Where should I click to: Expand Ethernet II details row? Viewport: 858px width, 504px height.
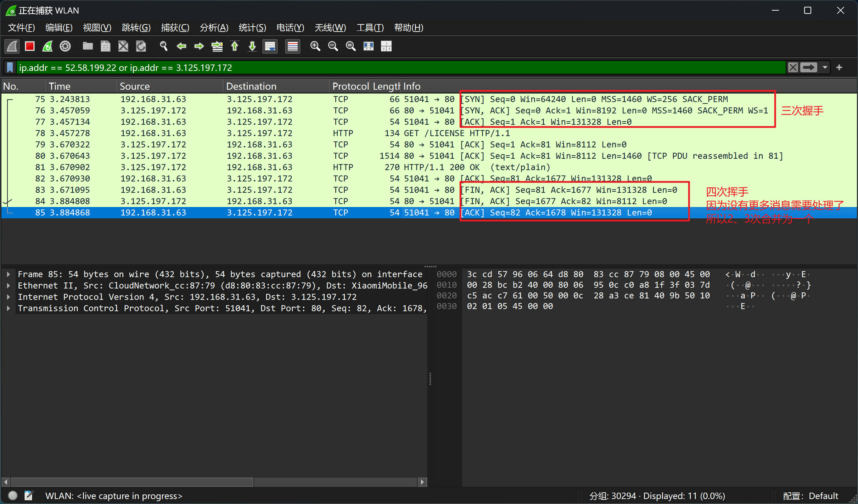[x=9, y=286]
